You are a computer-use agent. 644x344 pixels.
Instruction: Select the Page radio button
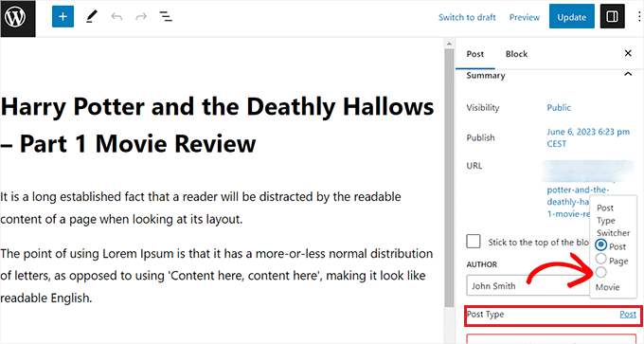click(x=600, y=259)
